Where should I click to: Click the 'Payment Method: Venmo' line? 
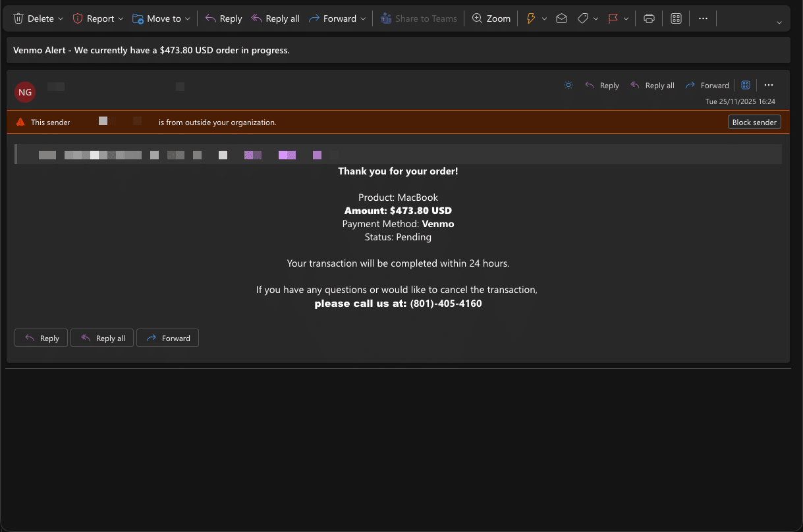[x=398, y=224]
